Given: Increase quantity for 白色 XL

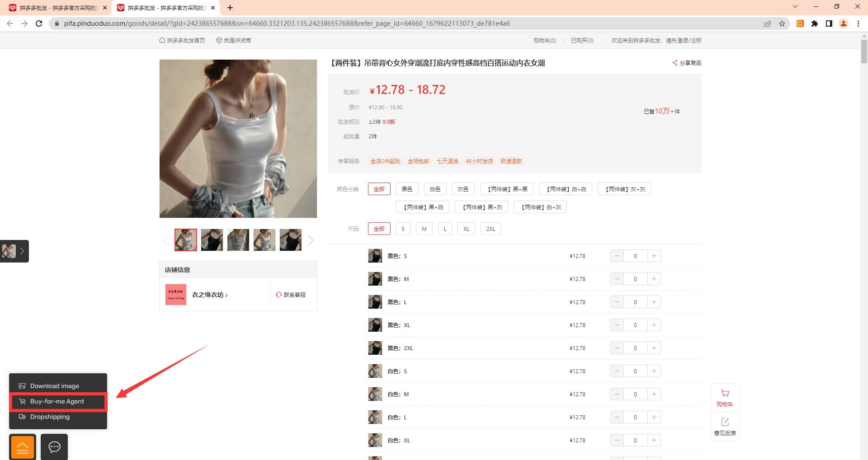Looking at the screenshot, I should point(654,440).
